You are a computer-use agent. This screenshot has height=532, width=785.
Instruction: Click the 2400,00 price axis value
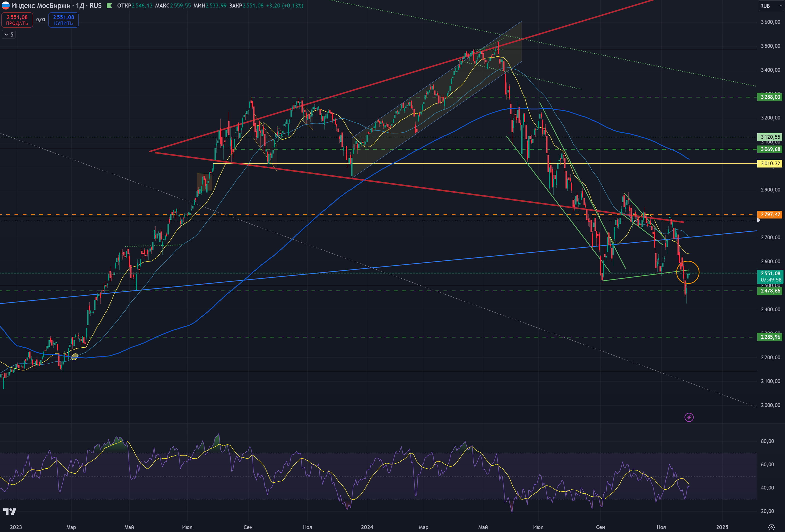click(770, 309)
